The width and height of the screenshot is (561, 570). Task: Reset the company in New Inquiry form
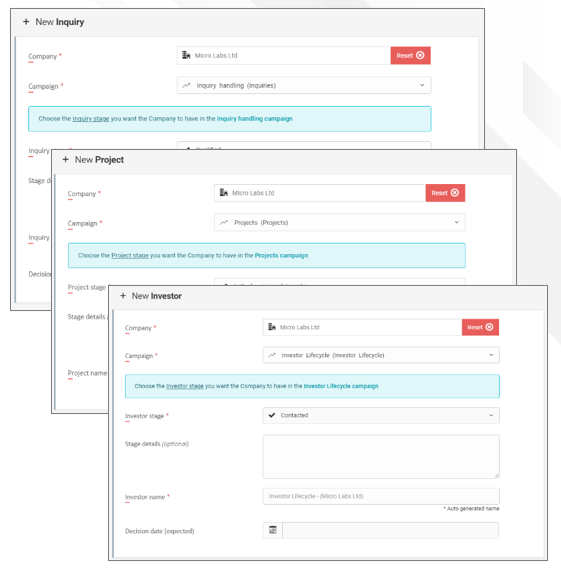[x=410, y=55]
